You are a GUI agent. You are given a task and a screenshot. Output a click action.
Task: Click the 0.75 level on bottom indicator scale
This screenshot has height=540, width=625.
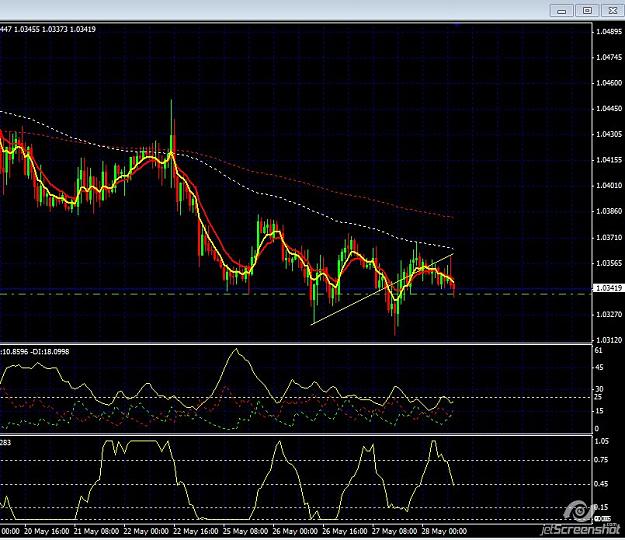[x=601, y=460]
